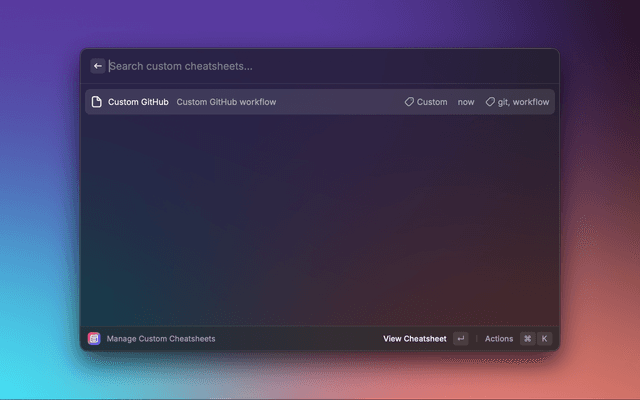Open the Actions menu
Viewport: 640px width, 400px height.
point(499,339)
